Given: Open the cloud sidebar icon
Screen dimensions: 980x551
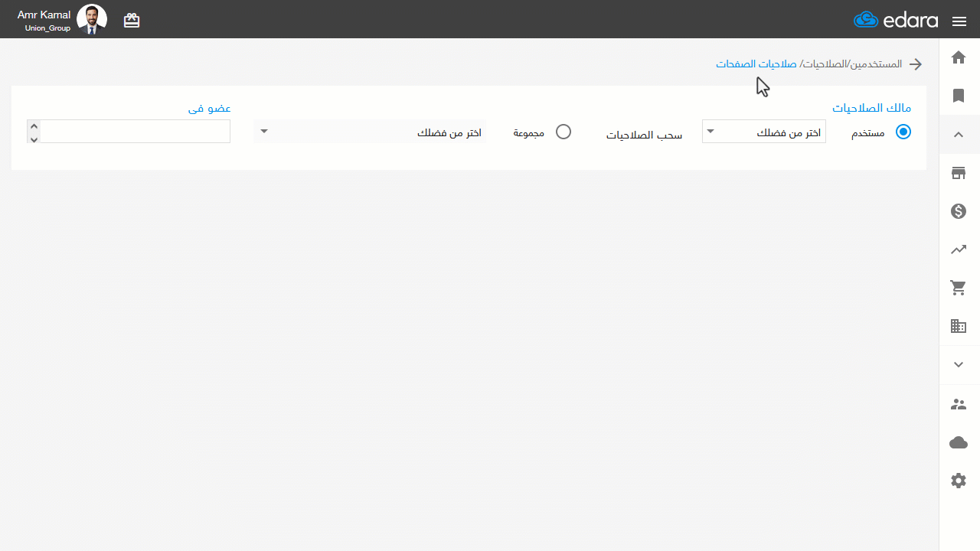Looking at the screenshot, I should coord(959,442).
